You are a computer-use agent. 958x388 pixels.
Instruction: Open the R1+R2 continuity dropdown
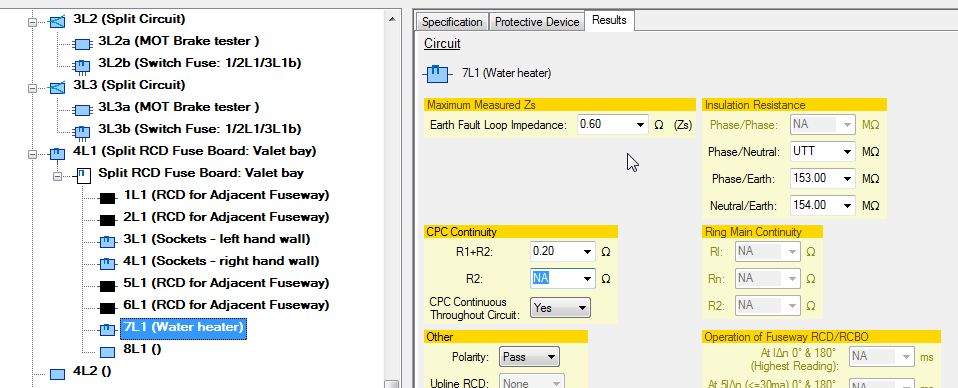coord(588,252)
